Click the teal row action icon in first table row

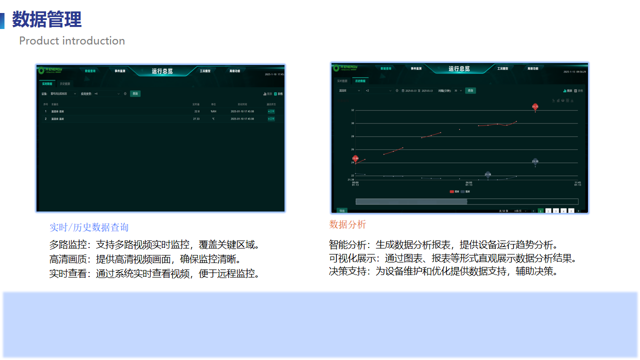[x=271, y=111]
